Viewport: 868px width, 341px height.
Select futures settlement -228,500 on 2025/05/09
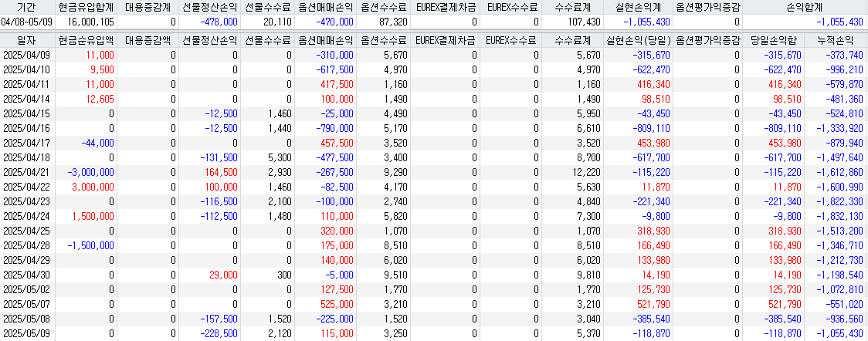tap(218, 333)
